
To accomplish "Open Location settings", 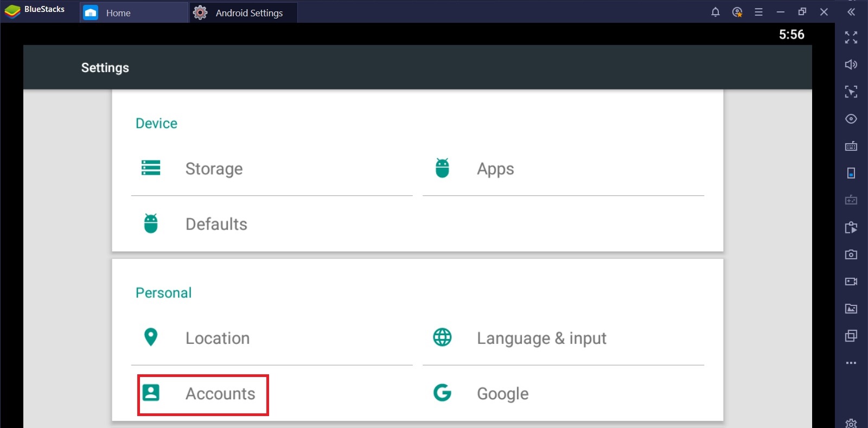I will click(x=272, y=338).
